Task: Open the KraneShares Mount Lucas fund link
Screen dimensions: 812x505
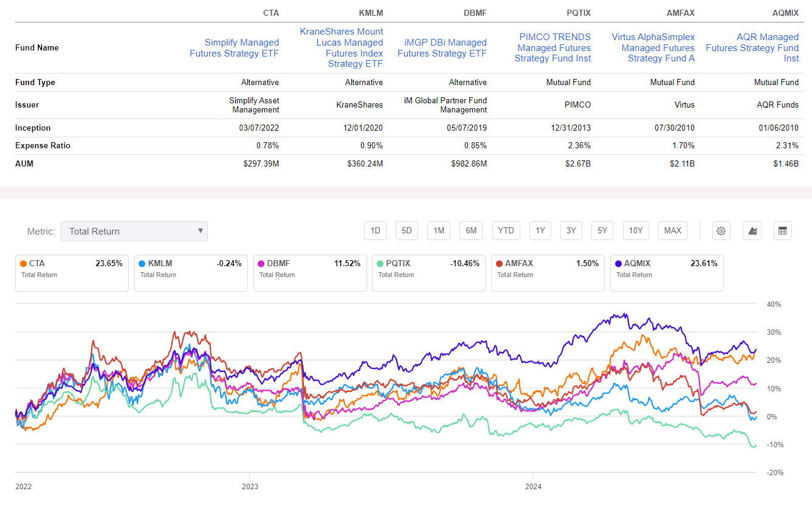Action: (342, 47)
